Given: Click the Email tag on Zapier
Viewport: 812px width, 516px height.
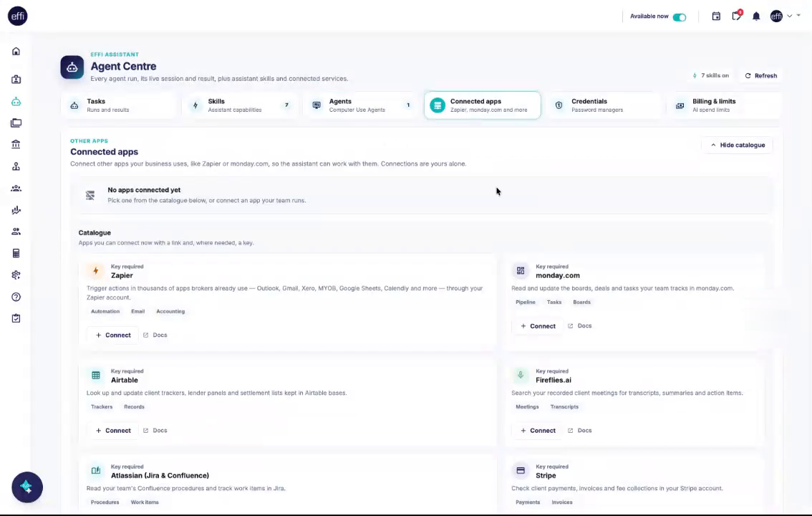Looking at the screenshot, I should coord(137,311).
